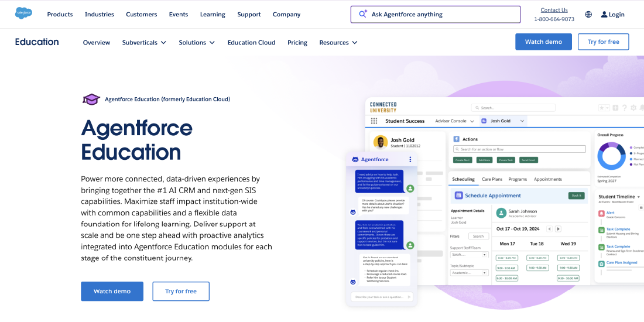This screenshot has height=322, width=644.
Task: Click the graduation cap Agentforce Education icon
Action: coord(91,100)
